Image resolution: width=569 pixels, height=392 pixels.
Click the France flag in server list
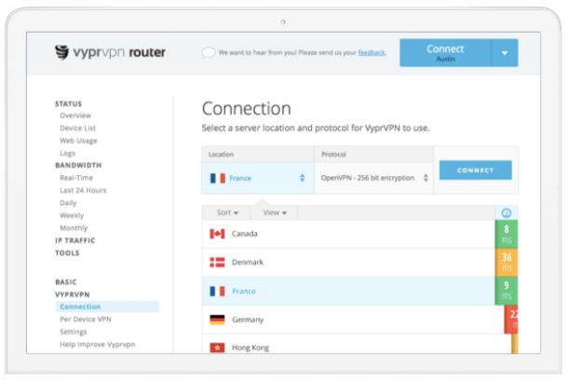[217, 291]
